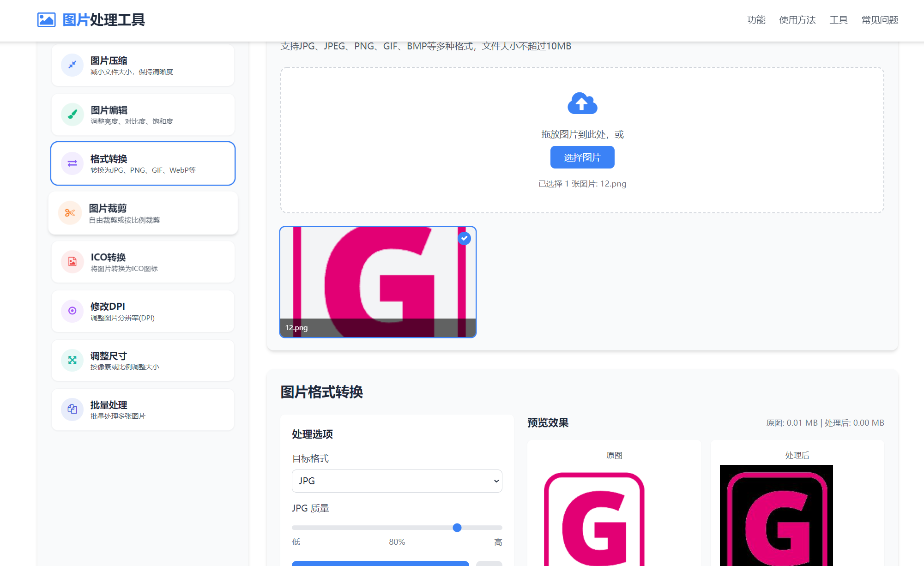The image size is (924, 566).
Task: Click the purple DPI target icon
Action: click(x=72, y=311)
